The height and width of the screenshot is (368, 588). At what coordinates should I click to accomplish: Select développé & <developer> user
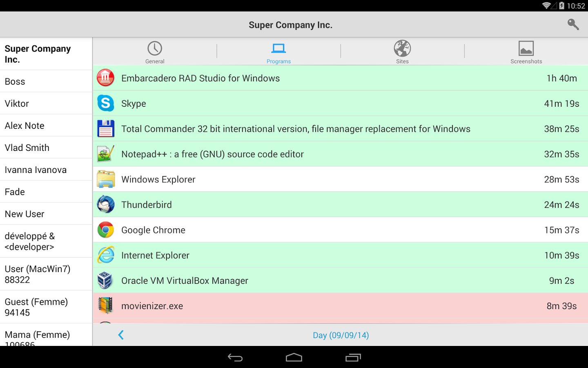pos(46,241)
